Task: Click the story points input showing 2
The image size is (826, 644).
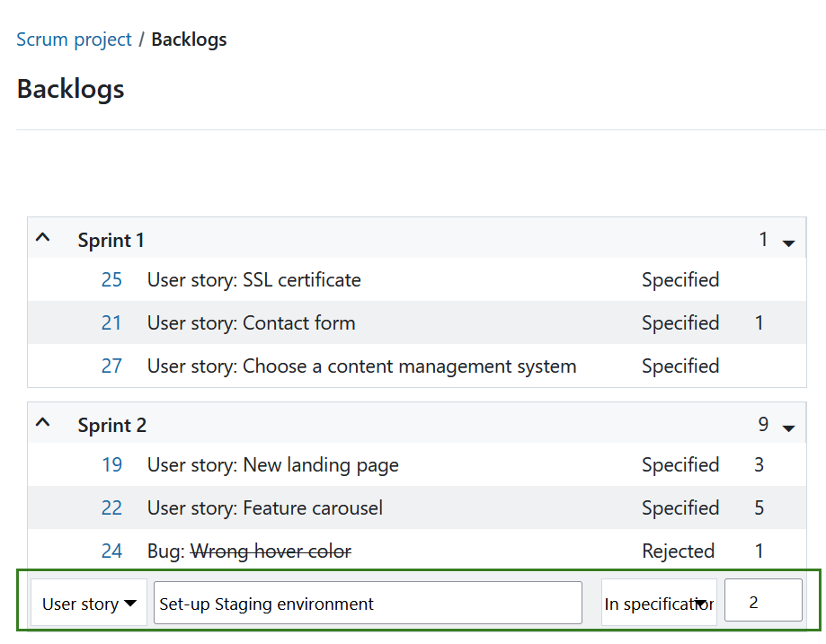Action: (x=763, y=600)
